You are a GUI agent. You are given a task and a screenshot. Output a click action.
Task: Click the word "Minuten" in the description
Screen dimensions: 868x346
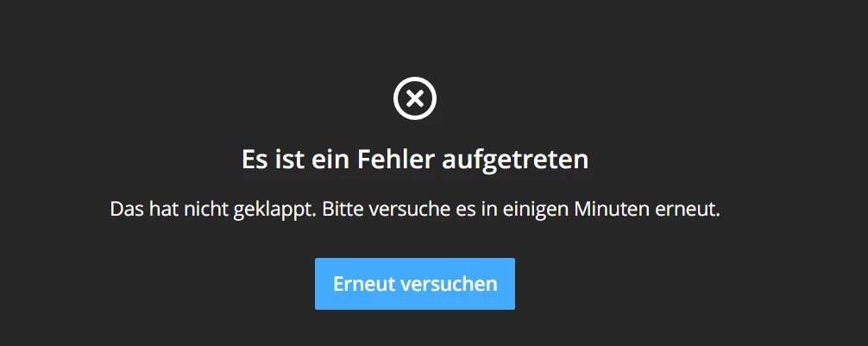[611, 211]
